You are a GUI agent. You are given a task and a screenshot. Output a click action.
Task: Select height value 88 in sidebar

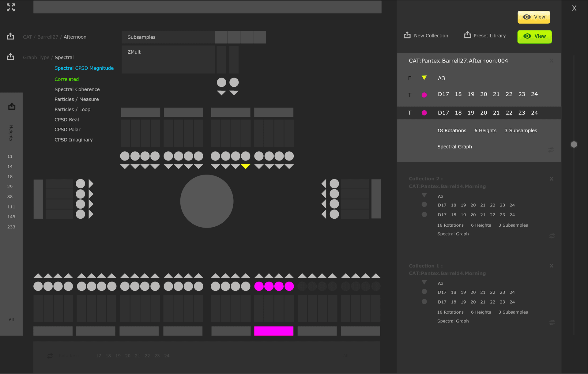point(10,197)
